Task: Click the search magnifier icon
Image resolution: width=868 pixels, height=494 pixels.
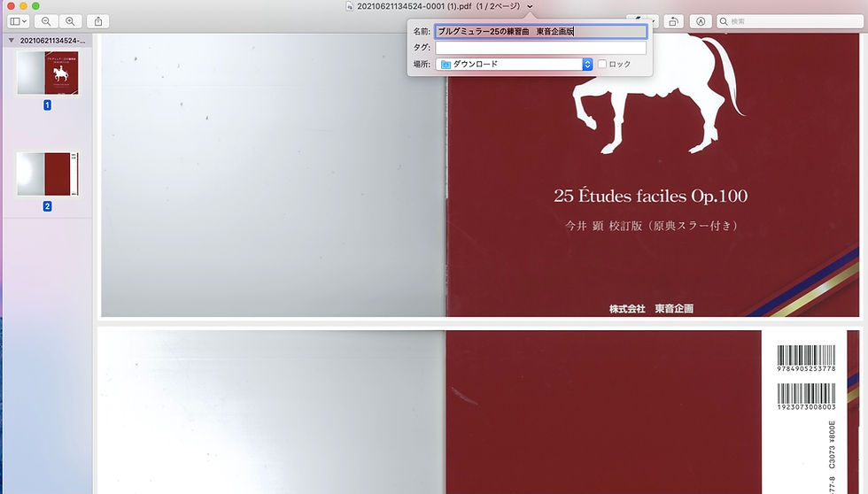Action: click(x=724, y=21)
